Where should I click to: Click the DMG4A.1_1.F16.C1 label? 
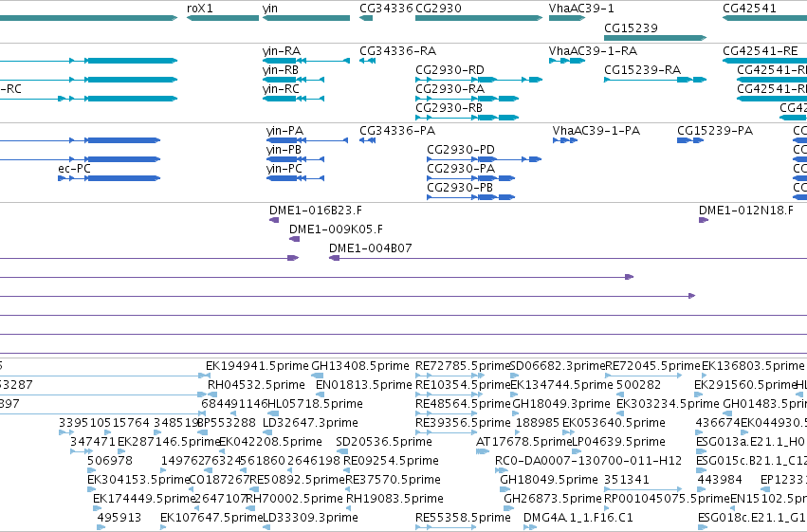click(x=578, y=518)
